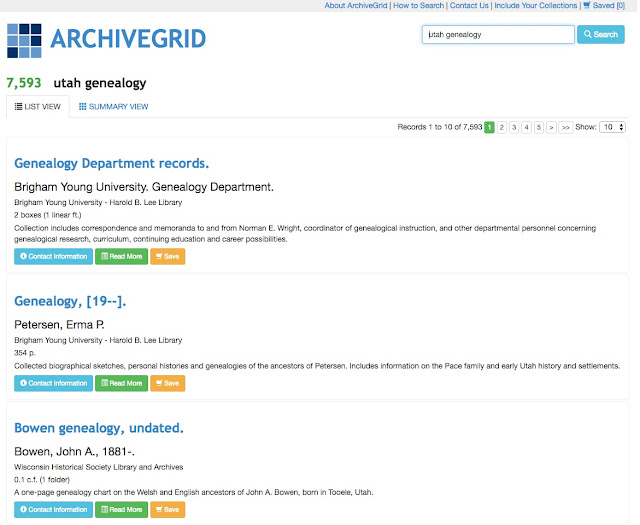Go to results page 4
Image resolution: width=640 pixels, height=525 pixels.
pyautogui.click(x=527, y=127)
